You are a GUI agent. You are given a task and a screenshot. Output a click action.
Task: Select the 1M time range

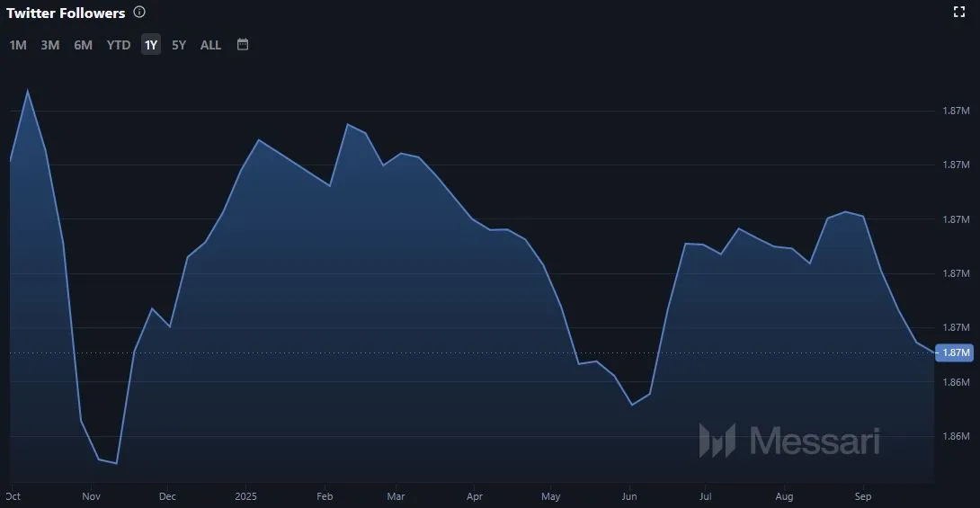18,45
